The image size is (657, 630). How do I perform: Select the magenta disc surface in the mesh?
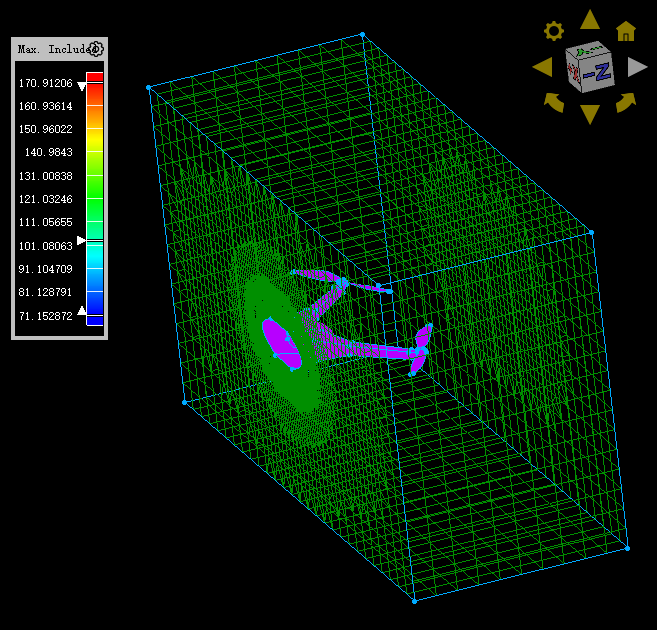281,344
